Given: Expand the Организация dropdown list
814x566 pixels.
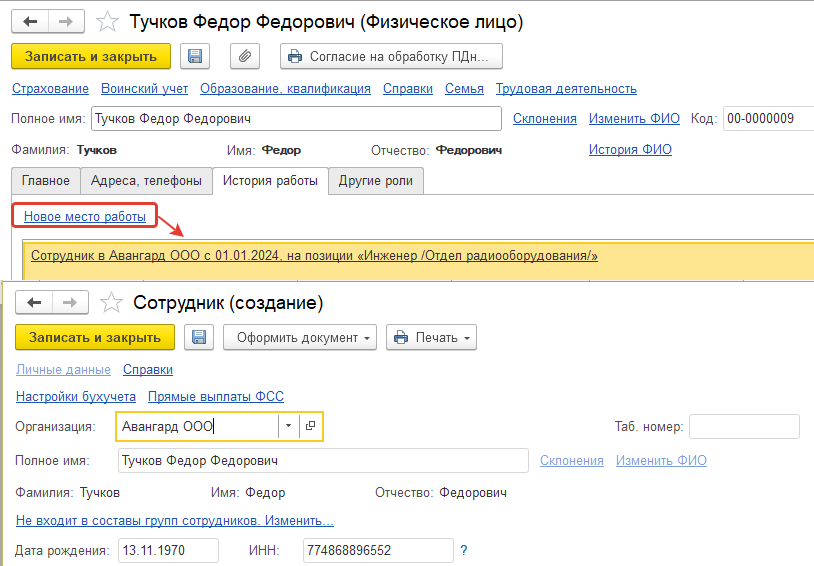Looking at the screenshot, I should click(x=289, y=426).
